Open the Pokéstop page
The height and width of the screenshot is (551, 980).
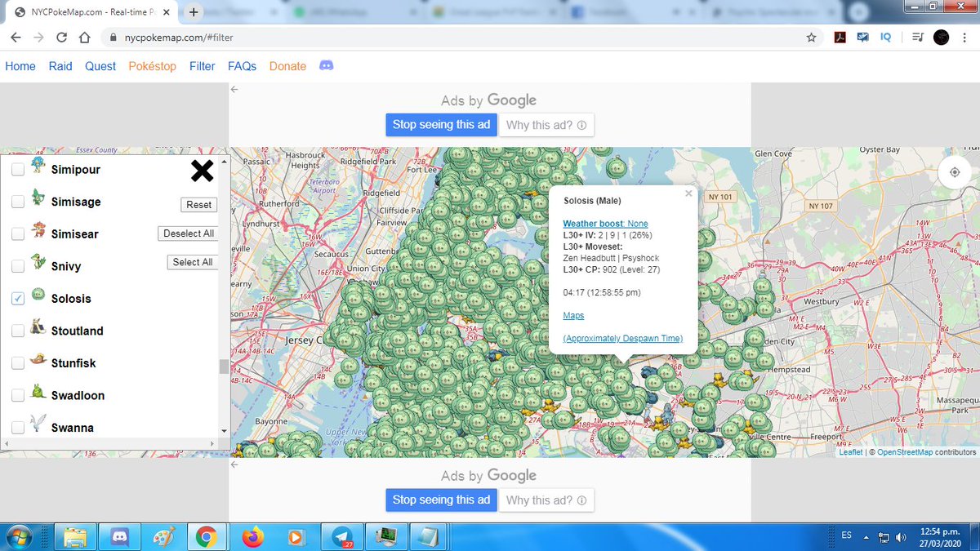coord(152,66)
